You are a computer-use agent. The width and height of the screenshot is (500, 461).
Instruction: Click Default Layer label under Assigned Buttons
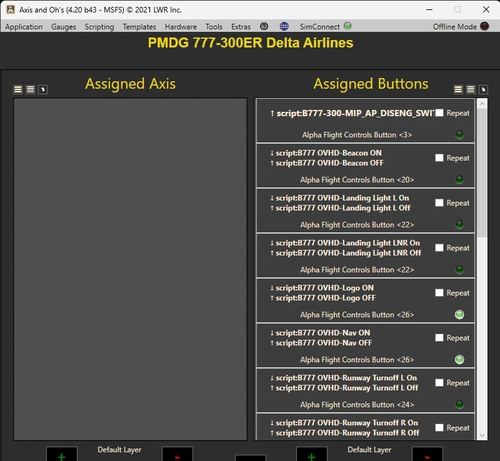[x=369, y=450]
